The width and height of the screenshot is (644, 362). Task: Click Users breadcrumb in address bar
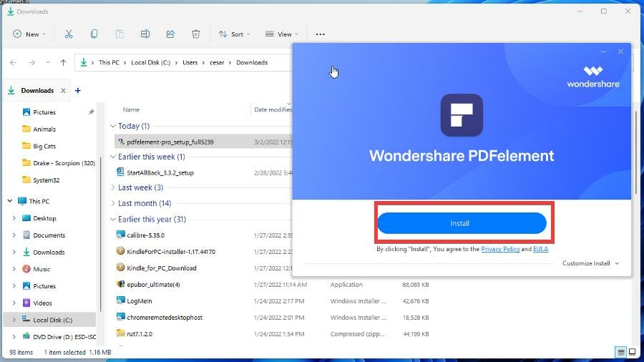(190, 62)
